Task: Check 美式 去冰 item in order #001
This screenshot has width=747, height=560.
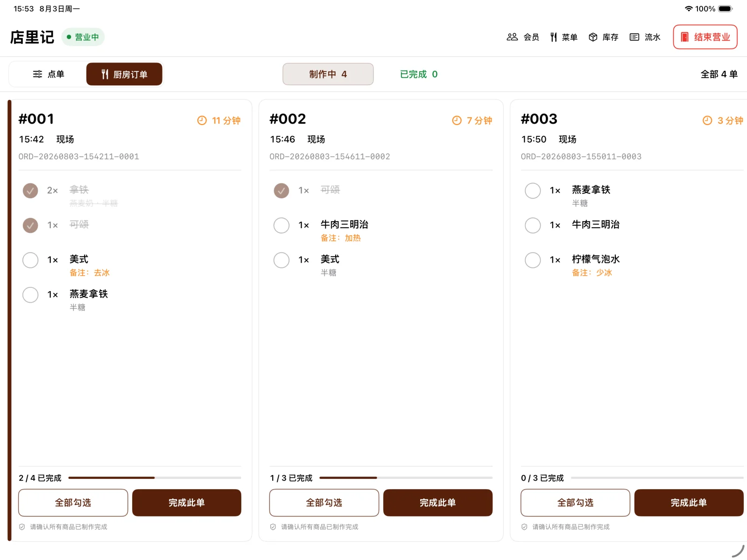Action: pos(30,260)
